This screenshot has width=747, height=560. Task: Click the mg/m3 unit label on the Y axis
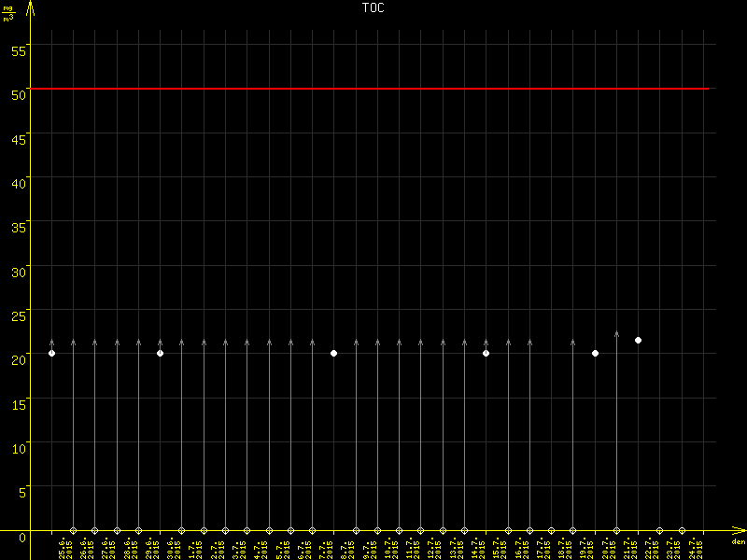[8, 12]
